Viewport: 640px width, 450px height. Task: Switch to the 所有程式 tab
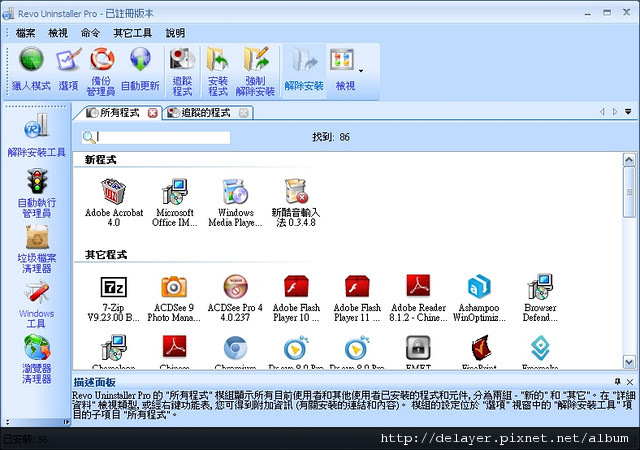(119, 113)
